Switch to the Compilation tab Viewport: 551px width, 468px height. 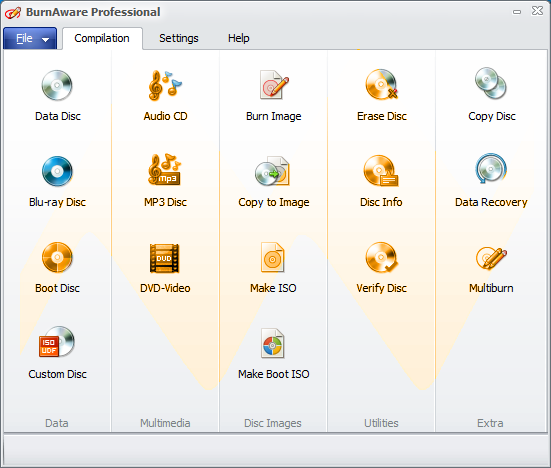click(x=102, y=38)
